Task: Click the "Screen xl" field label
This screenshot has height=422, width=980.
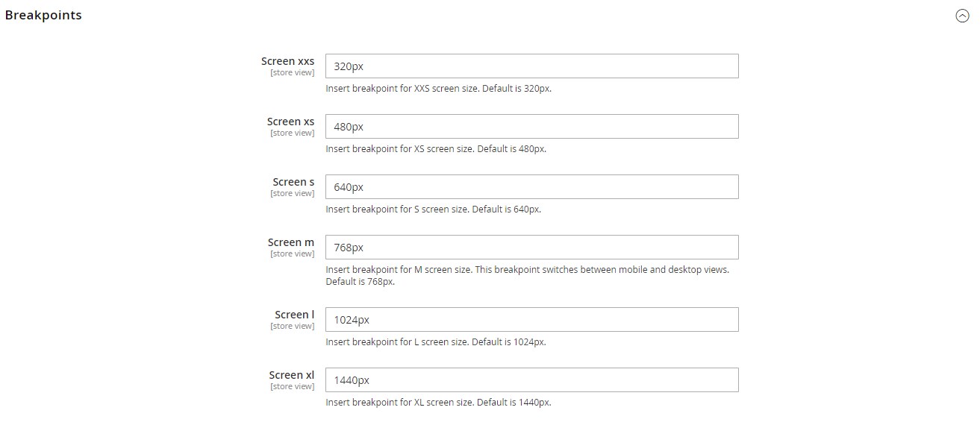Action: click(x=291, y=375)
